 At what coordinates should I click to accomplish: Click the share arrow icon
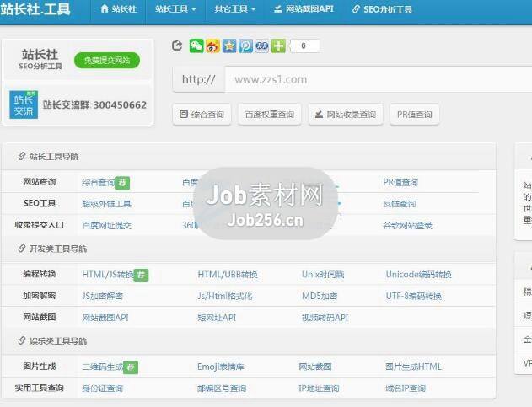tap(177, 46)
